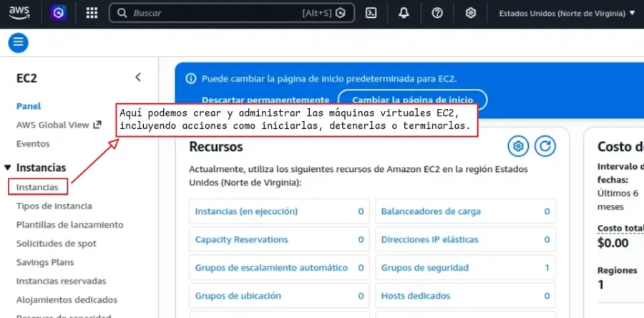The image size is (644, 318).
Task: Open Recursos settings gear icon
Action: [518, 146]
